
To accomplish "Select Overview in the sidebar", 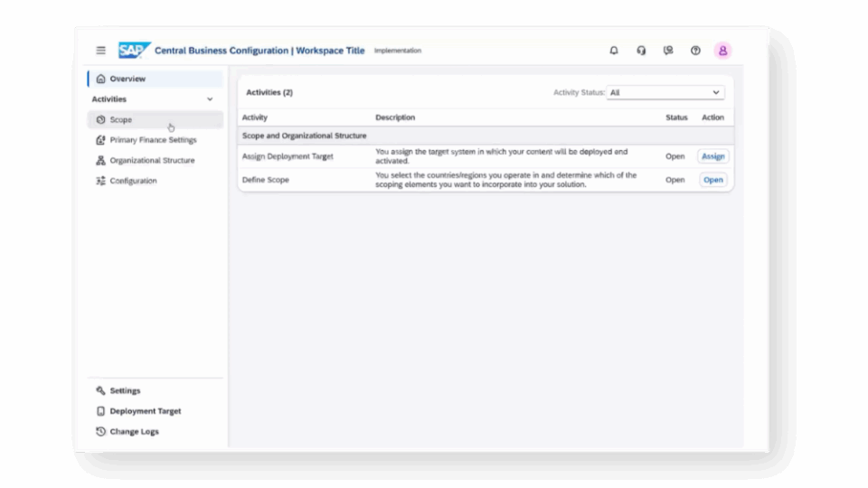I will (127, 79).
